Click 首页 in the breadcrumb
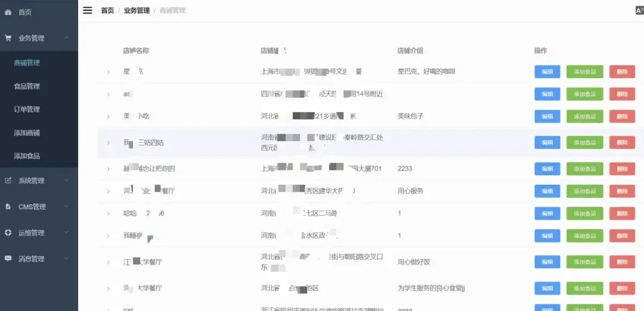 (107, 11)
